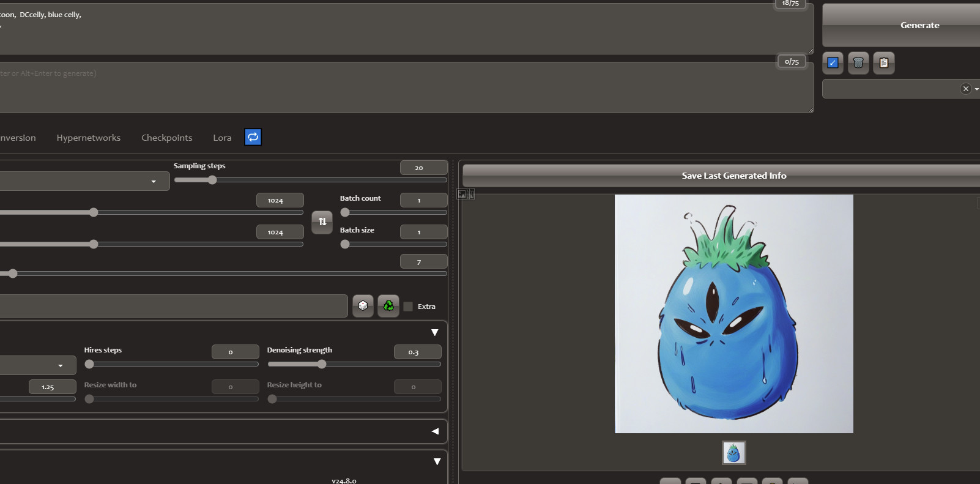Click the CFG scale slider handle

[x=13, y=274]
